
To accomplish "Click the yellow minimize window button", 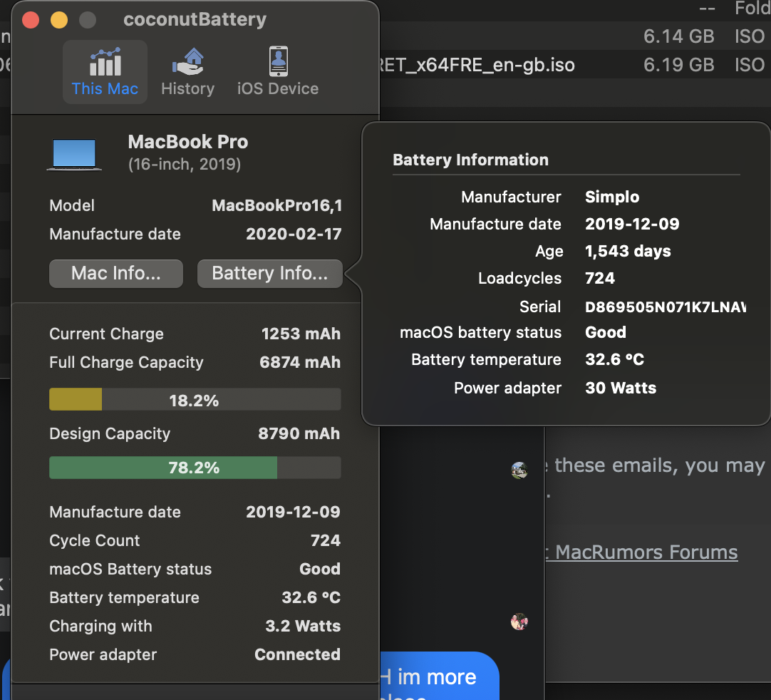I will (59, 19).
